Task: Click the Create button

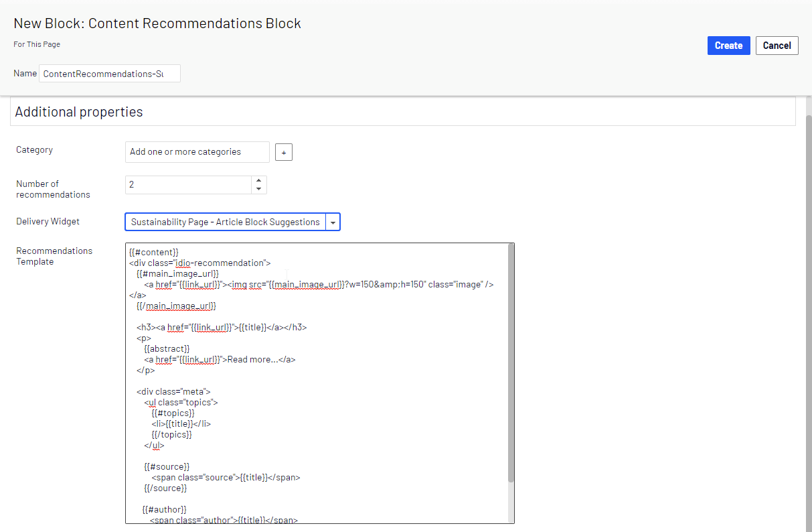Action: [728, 46]
